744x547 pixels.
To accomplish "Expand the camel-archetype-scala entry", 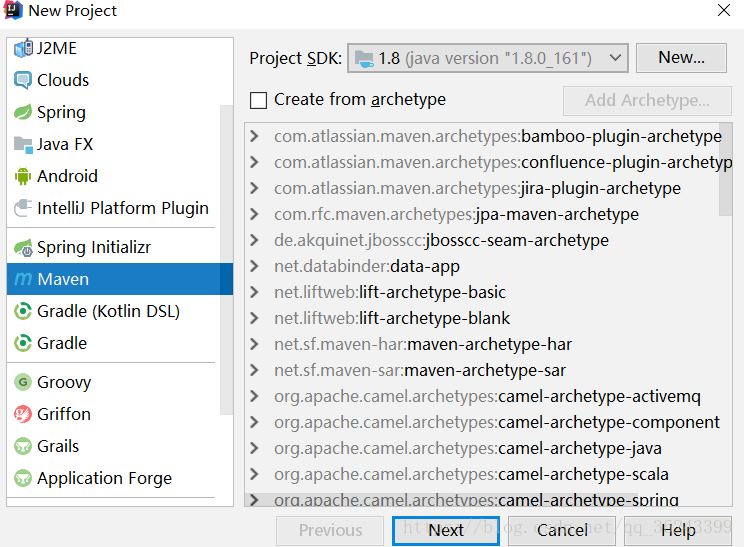I will coord(255,474).
